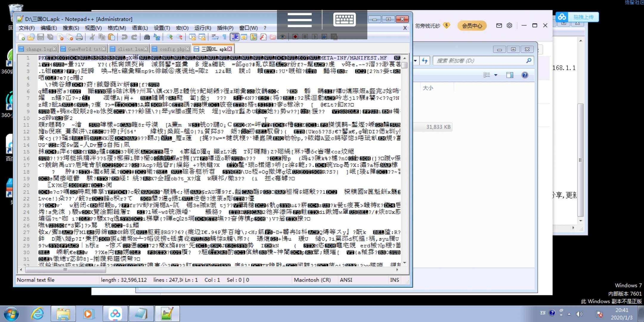Close the 三国OL.apk tab
The image size is (644, 322).
[x=230, y=49]
